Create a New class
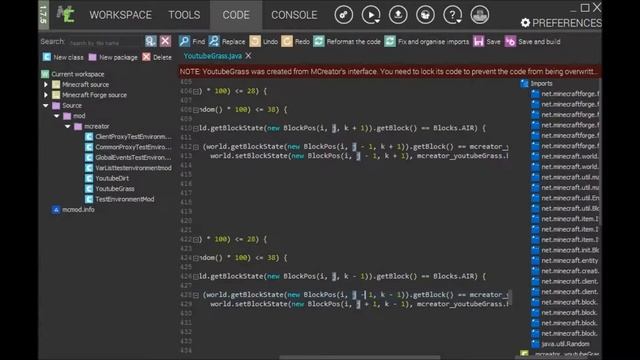The image size is (640, 360). (x=63, y=57)
